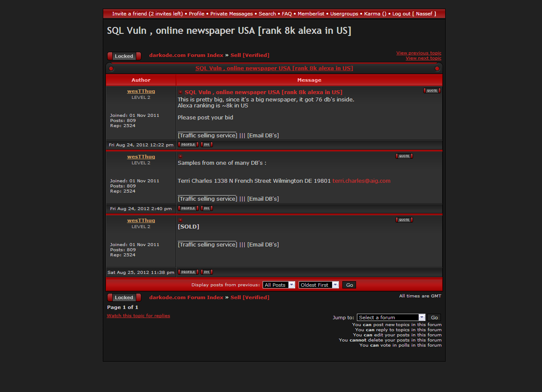Open the Search page from top menu
This screenshot has width=542, height=392.
[267, 14]
